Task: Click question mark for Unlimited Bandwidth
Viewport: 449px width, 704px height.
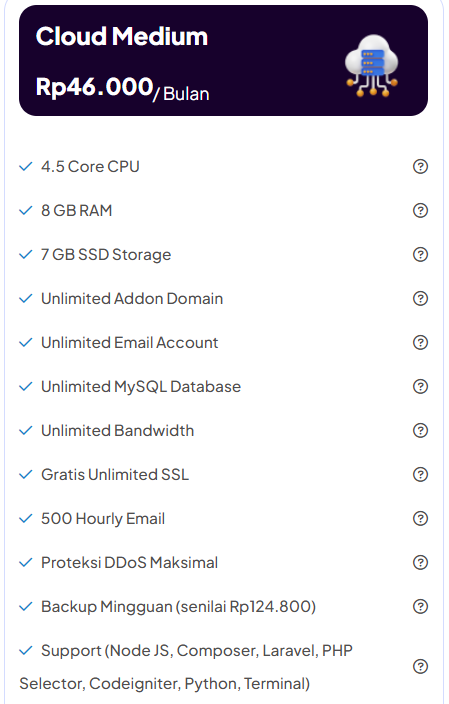Action: click(x=420, y=431)
